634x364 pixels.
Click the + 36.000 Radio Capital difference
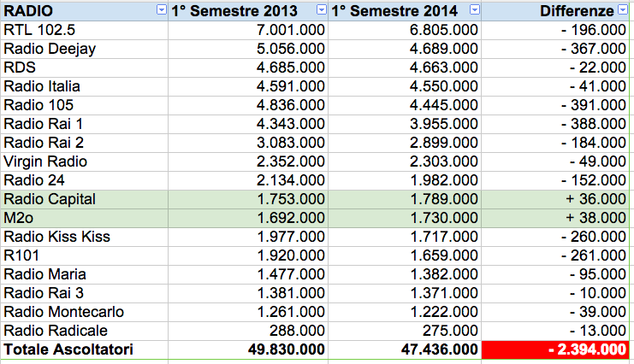555,200
